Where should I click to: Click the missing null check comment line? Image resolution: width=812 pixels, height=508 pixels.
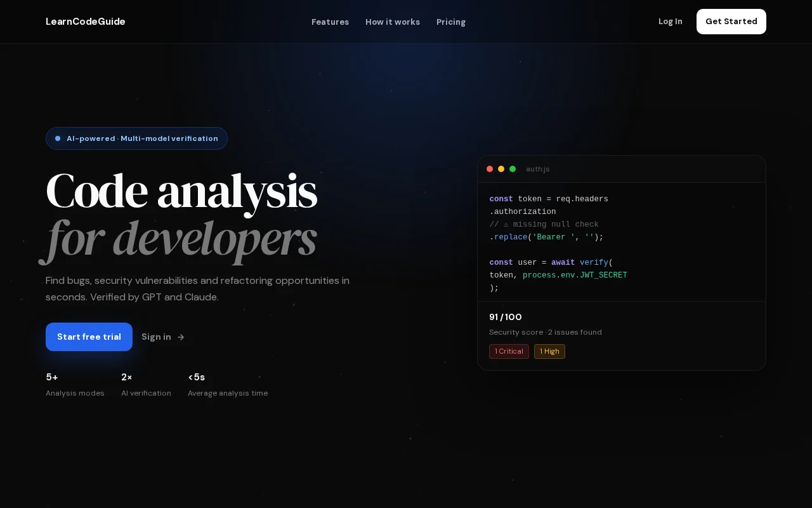(544, 224)
